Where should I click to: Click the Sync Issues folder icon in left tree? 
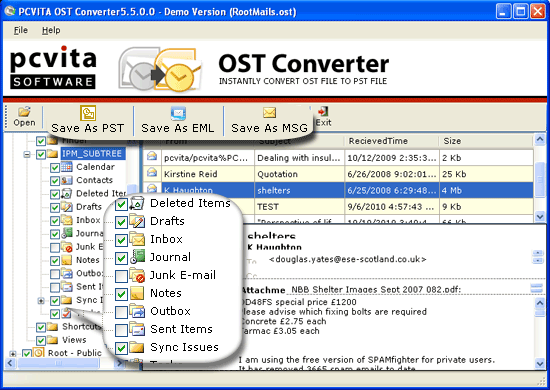click(x=67, y=300)
